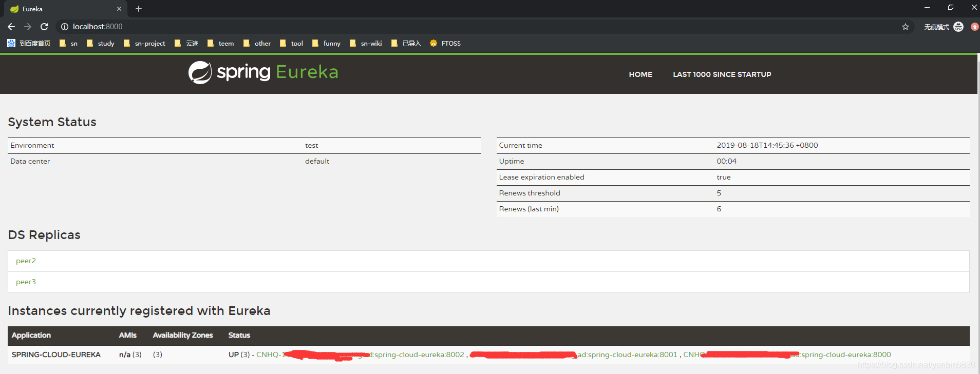
Task: Open a new tab with plus icon
Action: 139,9
